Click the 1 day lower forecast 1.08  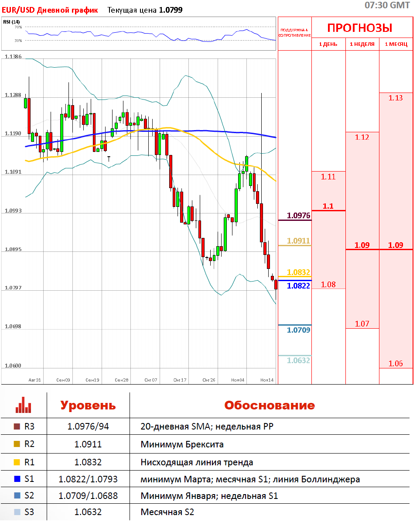328,285
